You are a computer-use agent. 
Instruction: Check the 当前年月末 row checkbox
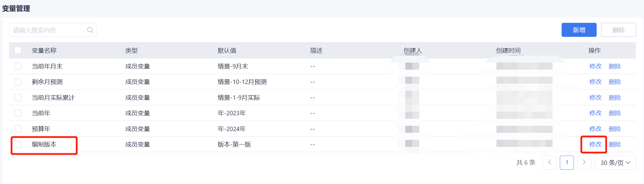click(18, 66)
